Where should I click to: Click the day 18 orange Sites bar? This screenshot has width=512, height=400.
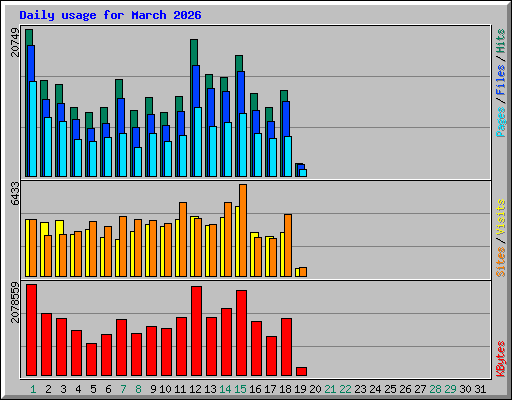[x=288, y=245]
